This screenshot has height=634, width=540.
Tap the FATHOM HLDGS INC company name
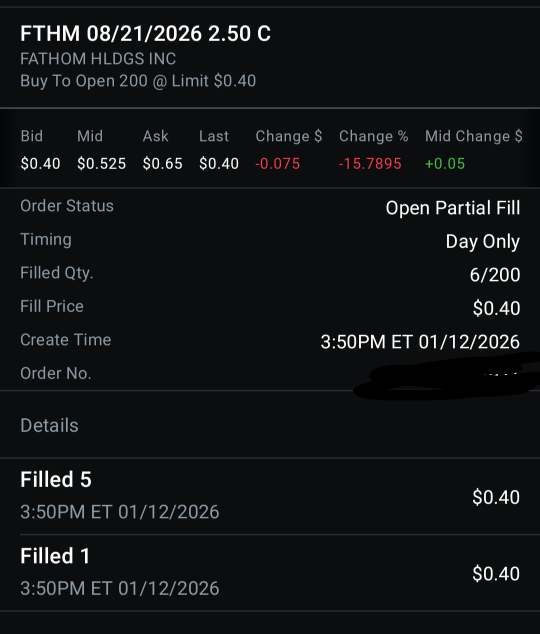(98, 59)
